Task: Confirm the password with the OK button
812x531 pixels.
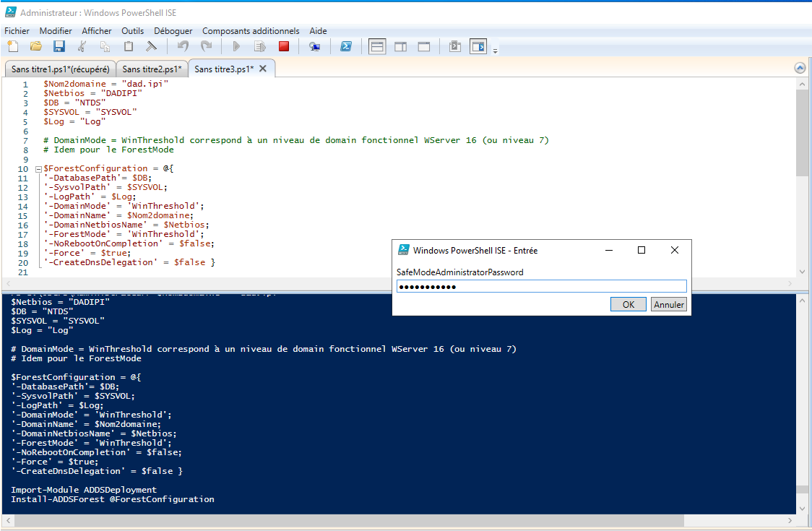Action: coord(629,305)
